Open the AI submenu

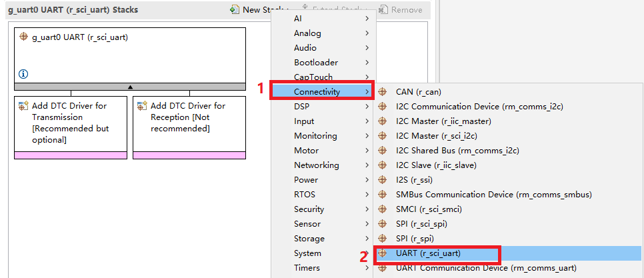(323, 19)
